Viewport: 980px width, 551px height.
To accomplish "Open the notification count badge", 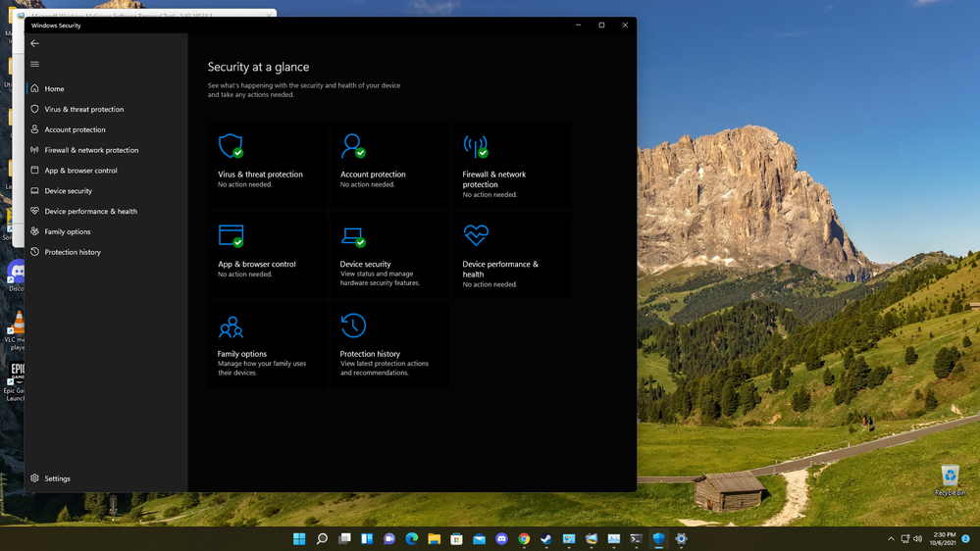I will (x=965, y=538).
